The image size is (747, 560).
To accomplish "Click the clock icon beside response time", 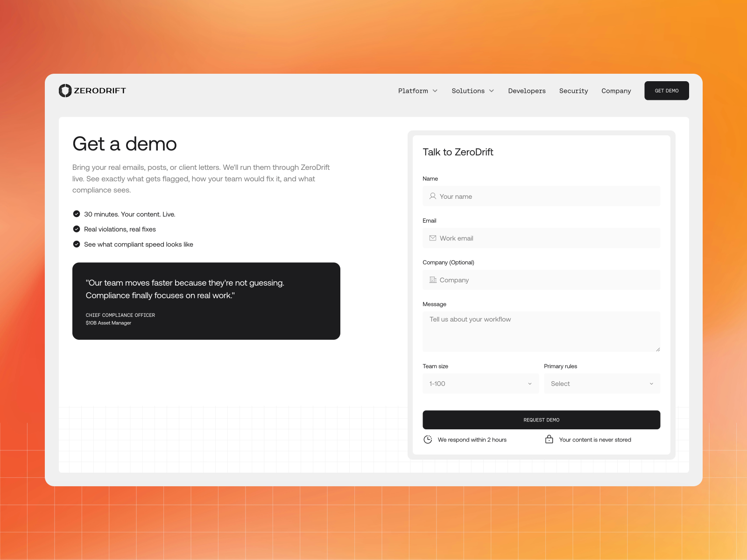I will (428, 440).
